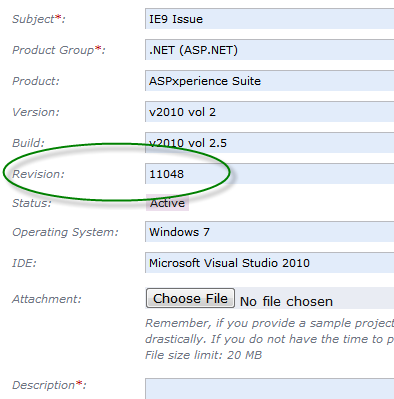This screenshot has width=394, height=399.
Task: Click inside the Description text area
Action: click(270, 389)
